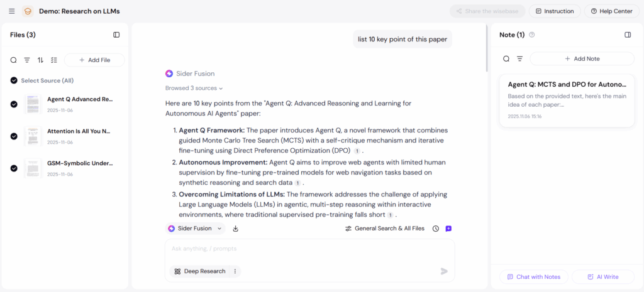Sort files with the up-down arrows icon
The image size is (644, 292).
pyautogui.click(x=40, y=60)
